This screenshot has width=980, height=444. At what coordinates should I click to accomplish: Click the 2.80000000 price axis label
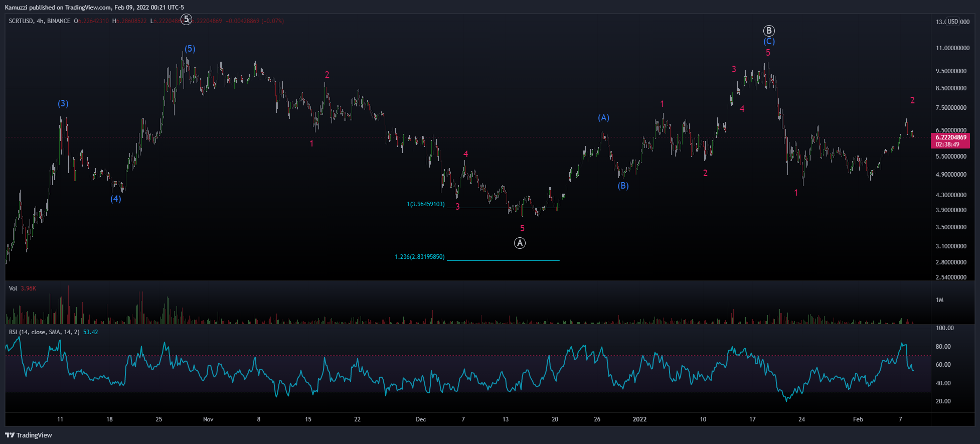tap(951, 262)
